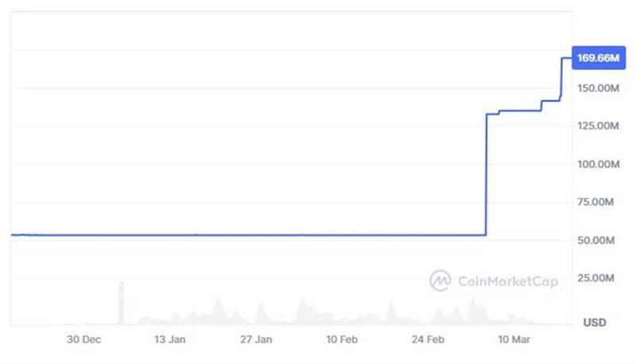Select the 10 Mar date marker
The image size is (636, 364).
[x=514, y=339]
